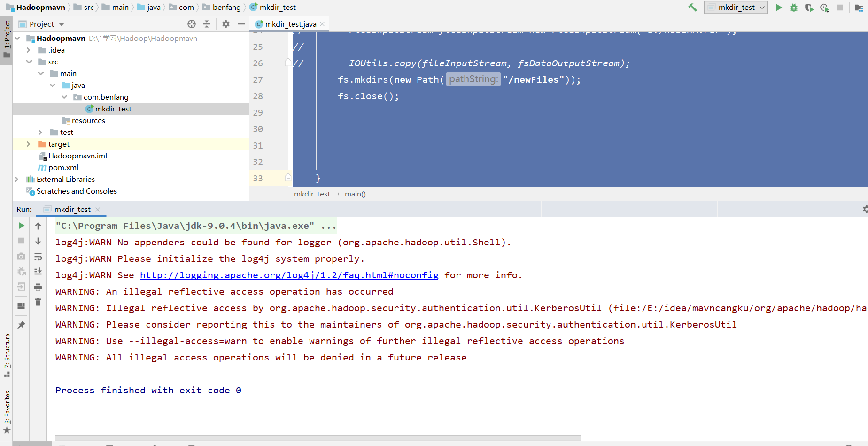Select mkdir_test class in project tree
Image resolution: width=868 pixels, height=446 pixels.
click(x=113, y=109)
